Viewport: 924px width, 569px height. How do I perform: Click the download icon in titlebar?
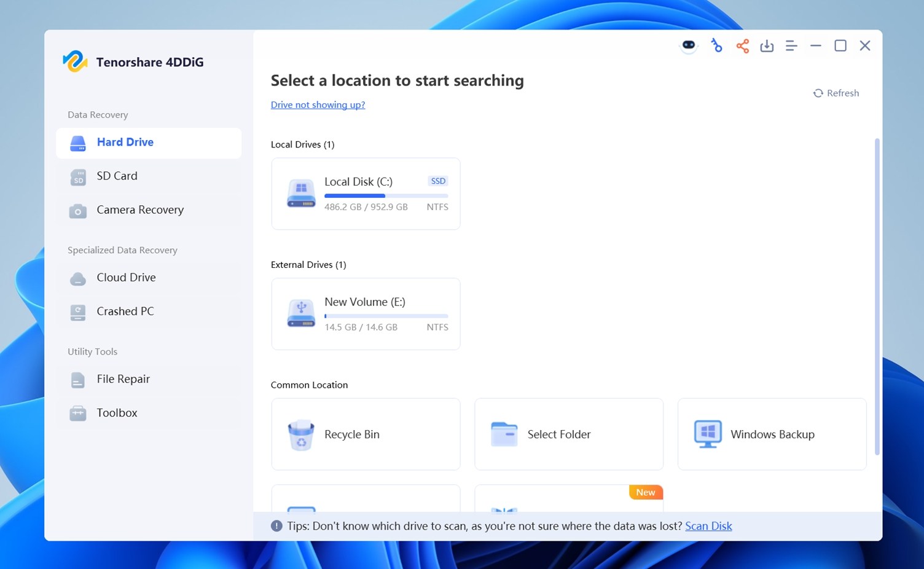[x=767, y=45]
